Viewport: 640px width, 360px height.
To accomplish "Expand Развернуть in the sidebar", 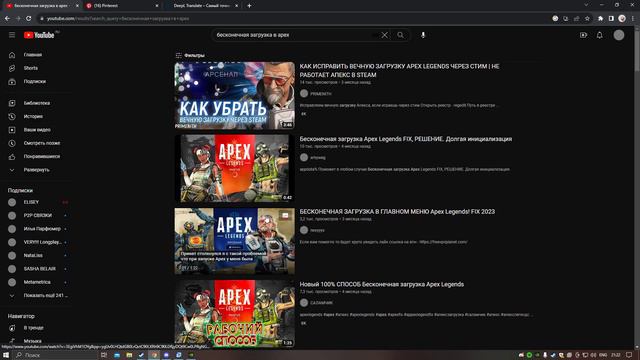I will click(x=37, y=170).
